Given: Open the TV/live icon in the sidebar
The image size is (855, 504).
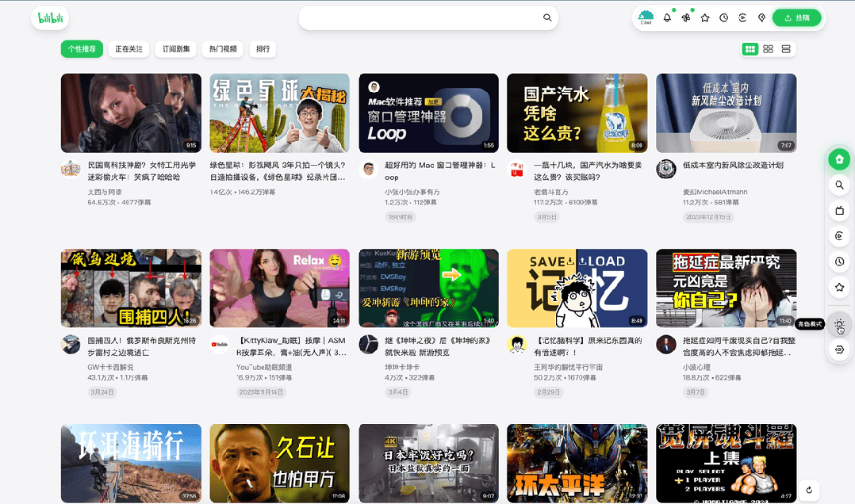Looking at the screenshot, I should tap(839, 210).
